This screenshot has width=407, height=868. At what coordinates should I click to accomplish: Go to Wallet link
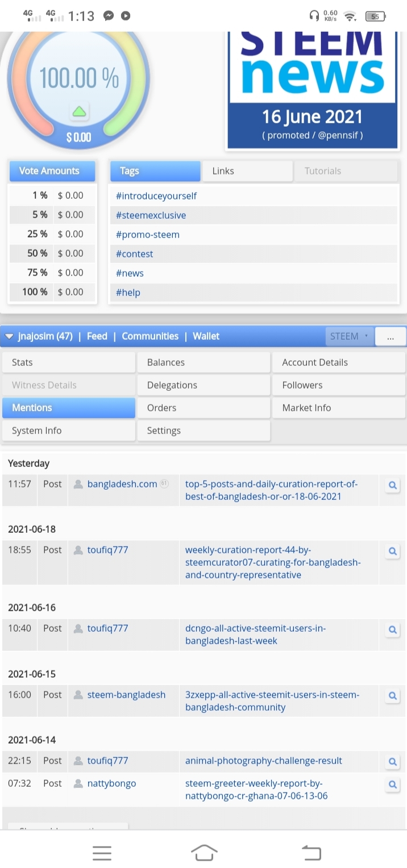(206, 336)
